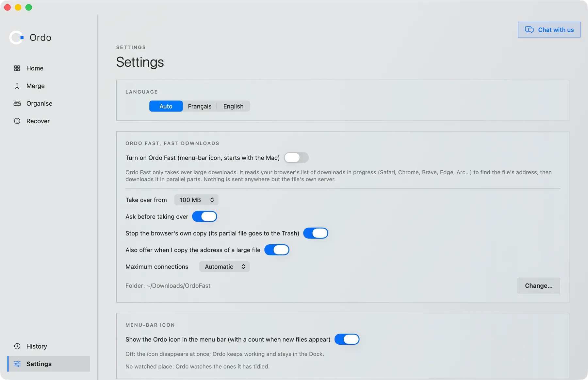Click the 'No watched place' note text
The width and height of the screenshot is (588, 380).
coord(198,367)
